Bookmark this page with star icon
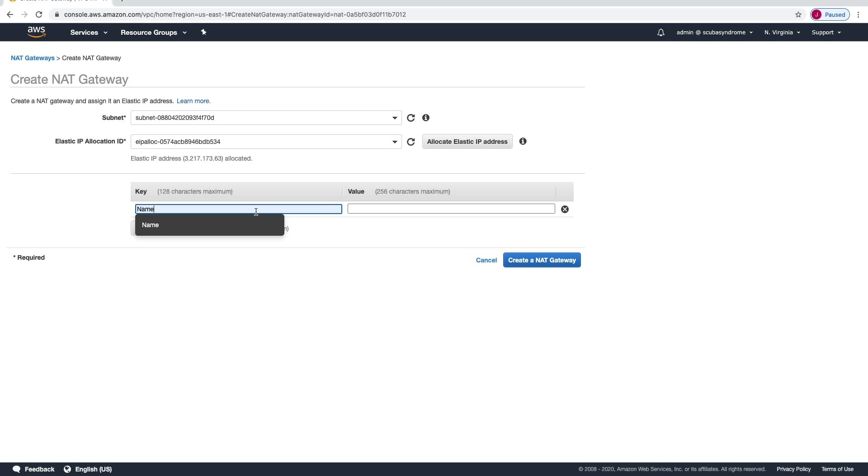868x476 pixels. tap(798, 14)
